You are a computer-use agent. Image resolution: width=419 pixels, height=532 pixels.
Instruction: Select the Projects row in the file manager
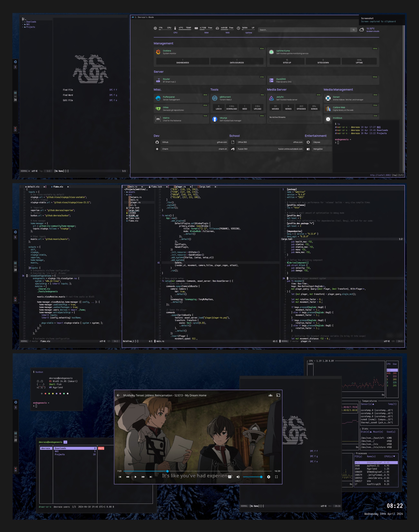pos(75,454)
